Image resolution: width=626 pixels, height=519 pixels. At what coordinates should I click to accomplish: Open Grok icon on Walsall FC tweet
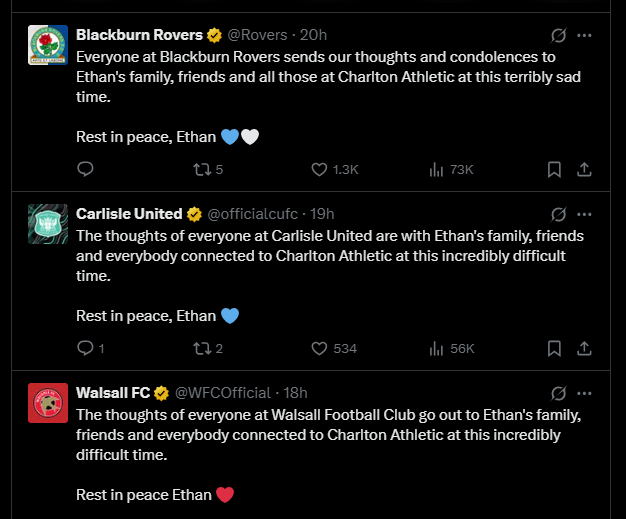[x=559, y=393]
